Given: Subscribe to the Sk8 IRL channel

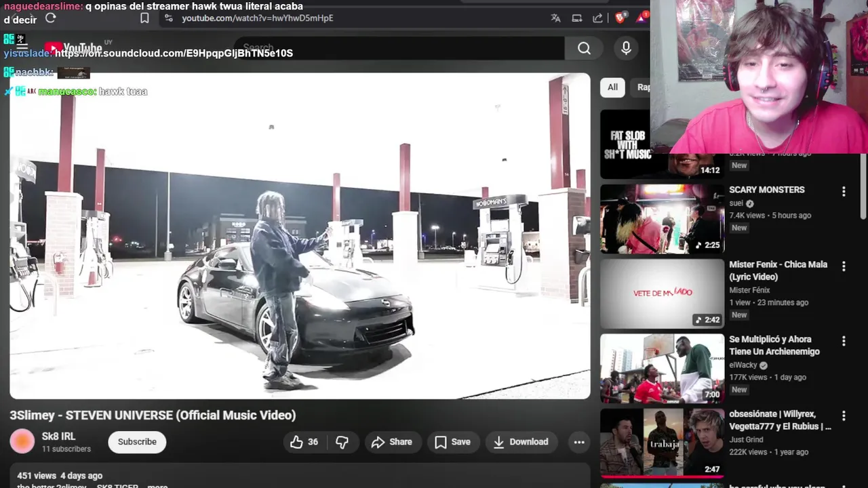Looking at the screenshot, I should click(x=137, y=442).
